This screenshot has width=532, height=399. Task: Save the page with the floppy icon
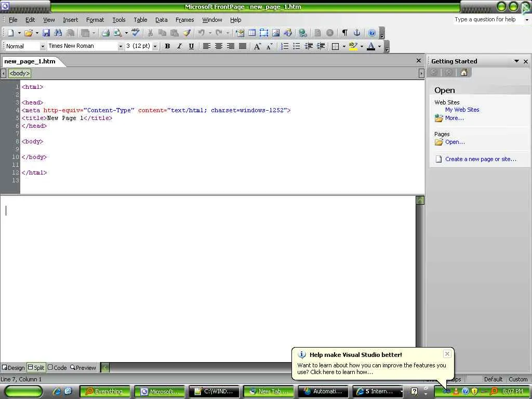coord(46,33)
